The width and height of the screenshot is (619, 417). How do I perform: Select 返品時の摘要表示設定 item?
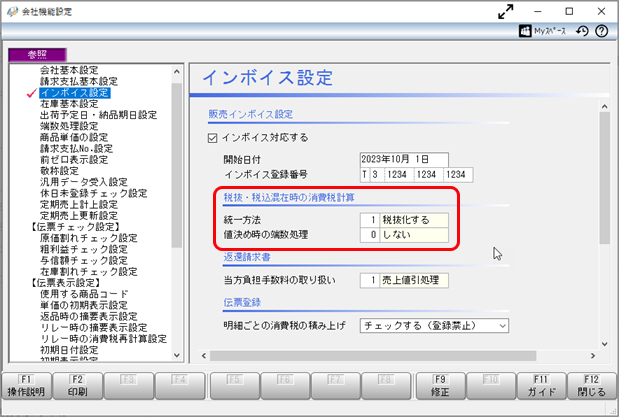88,316
